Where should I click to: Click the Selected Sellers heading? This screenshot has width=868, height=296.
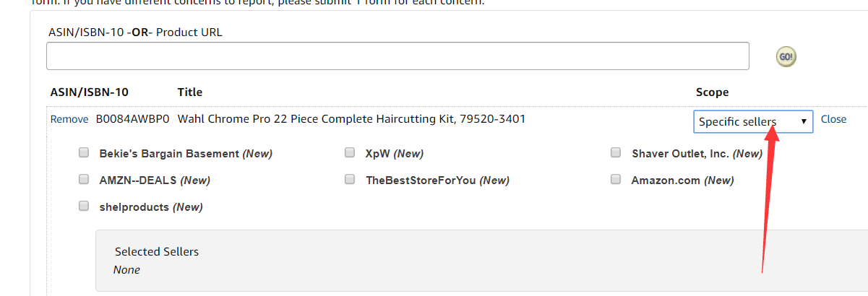tap(156, 252)
